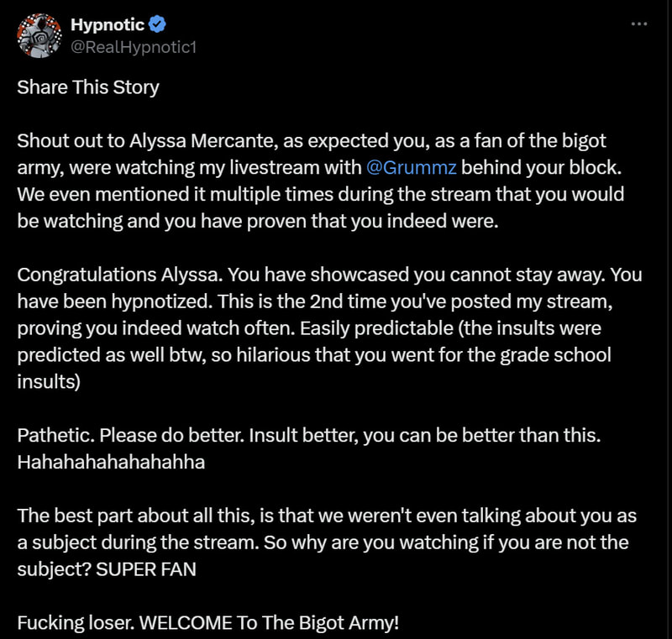Viewport: 672px width, 639px height.
Task: Click the Congratulations Alyssa sentence
Action: pos(120,275)
